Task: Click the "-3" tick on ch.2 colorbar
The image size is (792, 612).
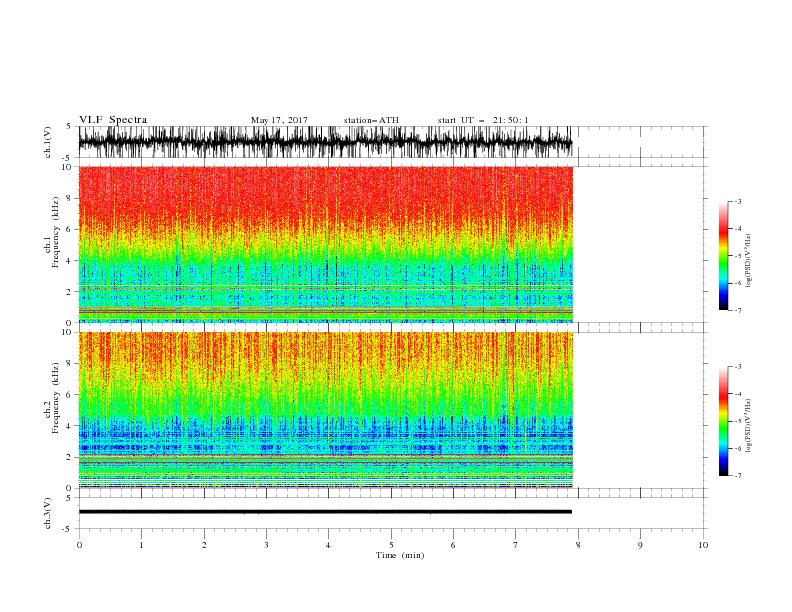Action: click(737, 367)
